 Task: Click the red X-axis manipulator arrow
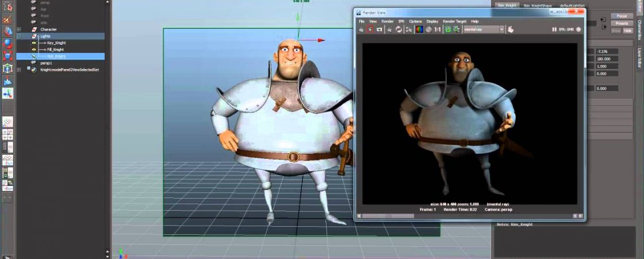(x=321, y=40)
